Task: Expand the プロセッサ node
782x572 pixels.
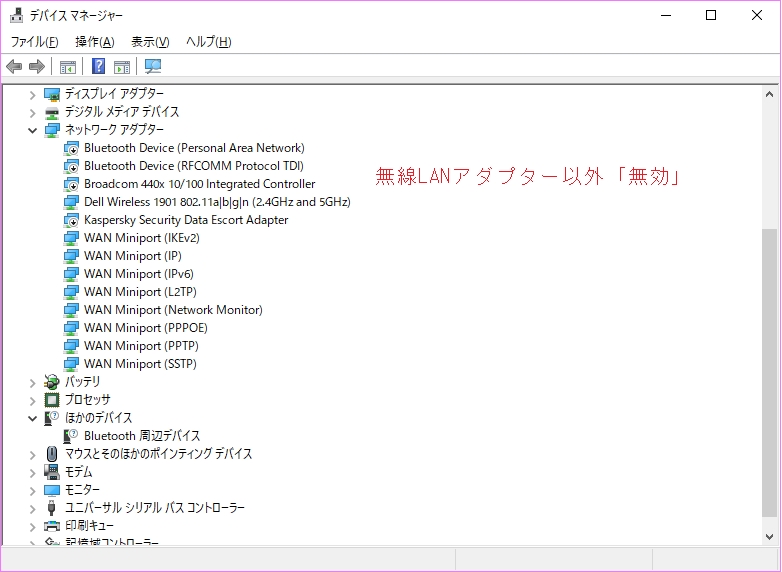Action: coord(32,401)
